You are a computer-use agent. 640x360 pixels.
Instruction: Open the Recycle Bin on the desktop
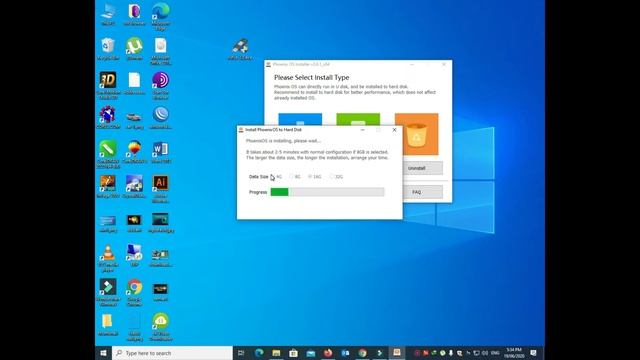[x=108, y=49]
